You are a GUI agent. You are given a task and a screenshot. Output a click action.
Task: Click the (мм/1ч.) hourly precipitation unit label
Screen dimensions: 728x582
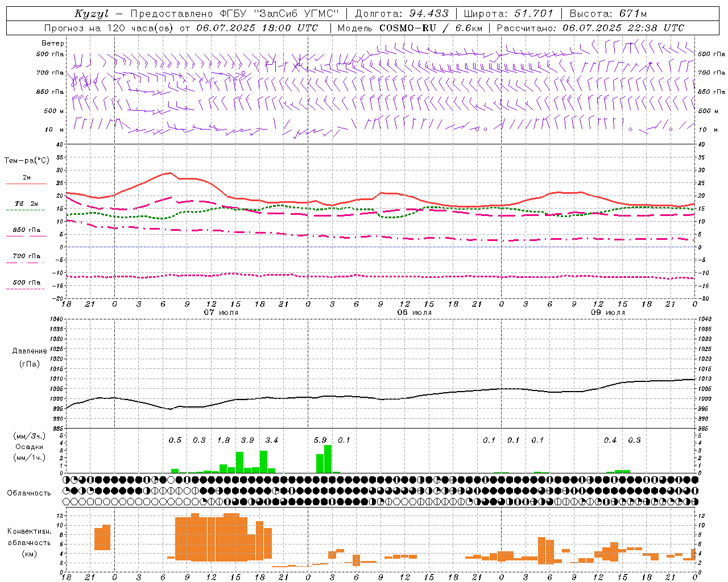tap(30, 458)
